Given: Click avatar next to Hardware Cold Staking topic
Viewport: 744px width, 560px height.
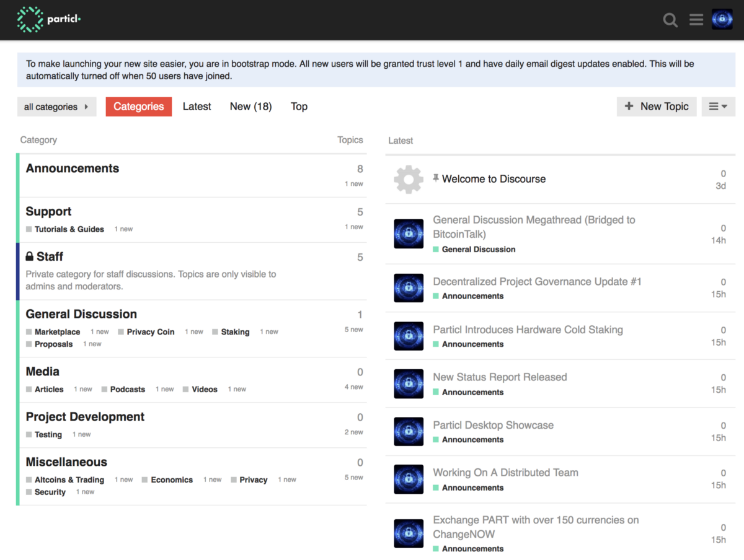Looking at the screenshot, I should [409, 336].
